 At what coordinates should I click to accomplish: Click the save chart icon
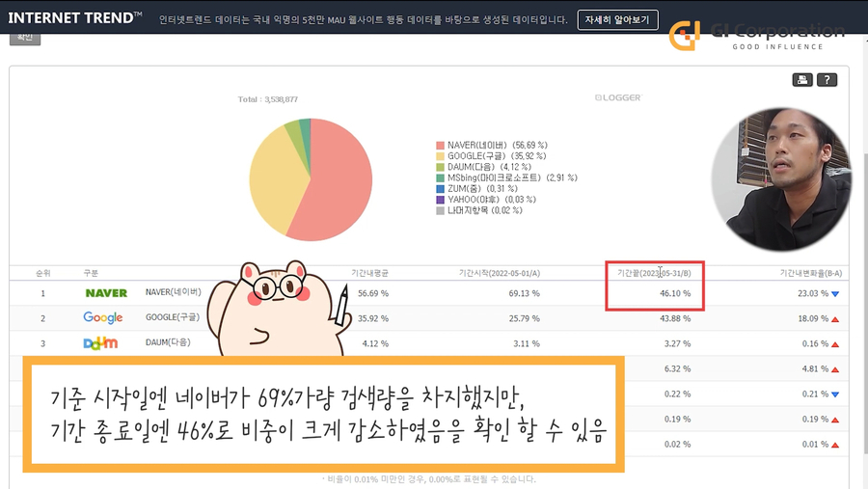point(802,80)
